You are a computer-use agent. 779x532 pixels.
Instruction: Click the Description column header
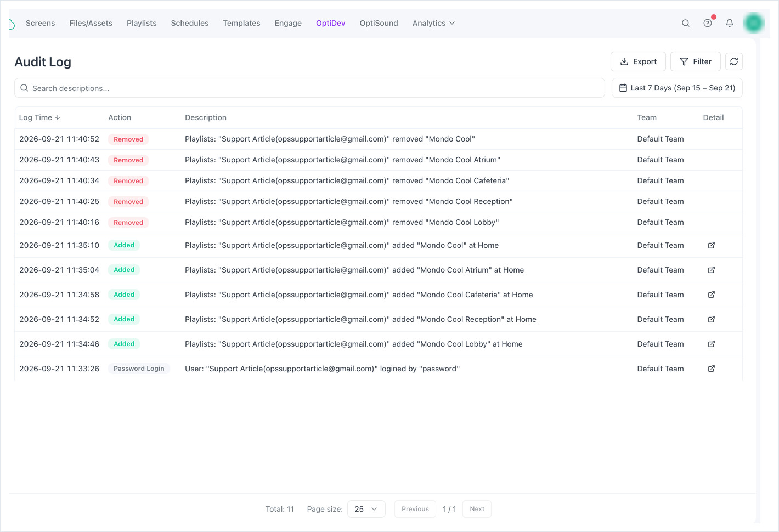click(206, 117)
